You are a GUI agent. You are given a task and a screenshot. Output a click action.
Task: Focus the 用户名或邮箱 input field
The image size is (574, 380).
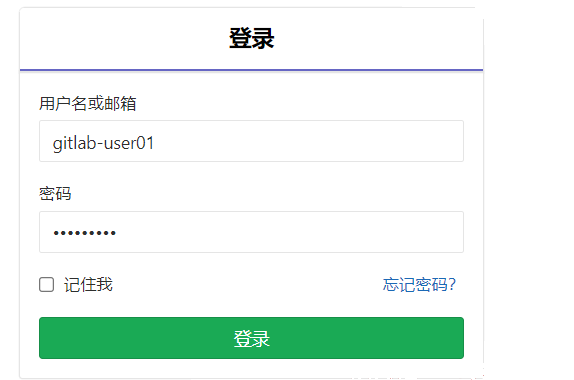coord(251,141)
